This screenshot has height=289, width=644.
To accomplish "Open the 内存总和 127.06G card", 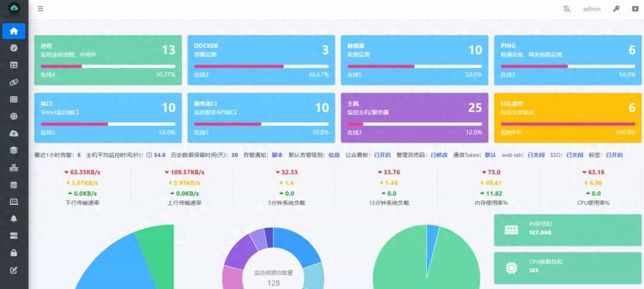I will (568, 230).
